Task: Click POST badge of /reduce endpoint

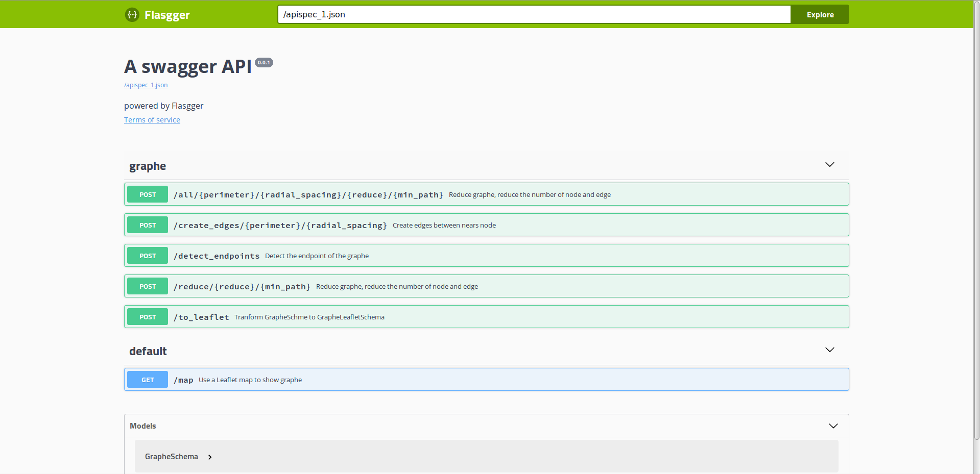Action: point(148,286)
